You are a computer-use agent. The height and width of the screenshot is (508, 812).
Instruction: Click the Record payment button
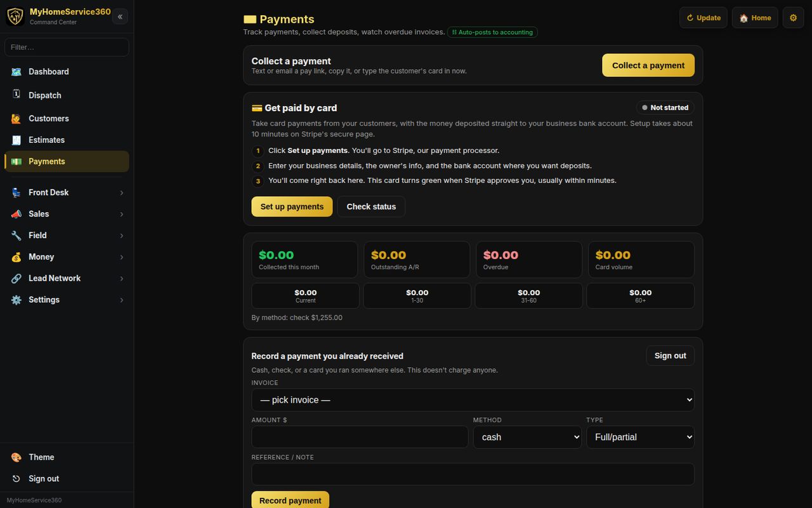click(290, 500)
